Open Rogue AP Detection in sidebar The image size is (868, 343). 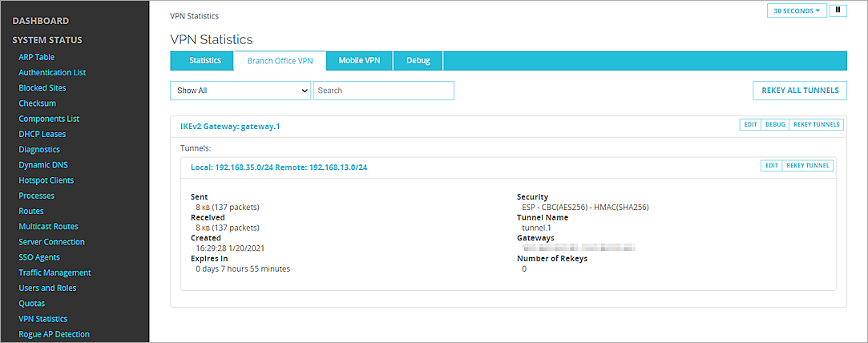coord(54,334)
